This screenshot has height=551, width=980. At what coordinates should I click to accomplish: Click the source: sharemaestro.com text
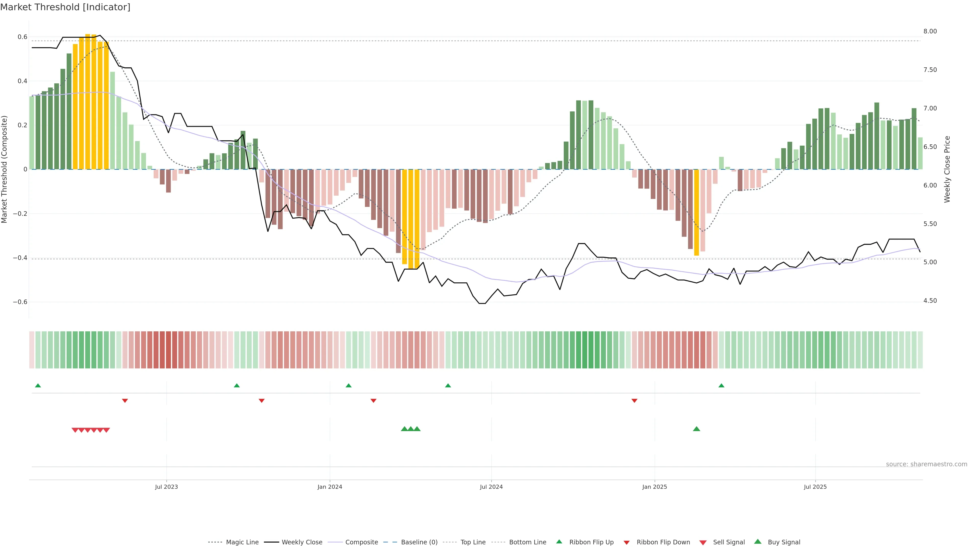pos(926,464)
